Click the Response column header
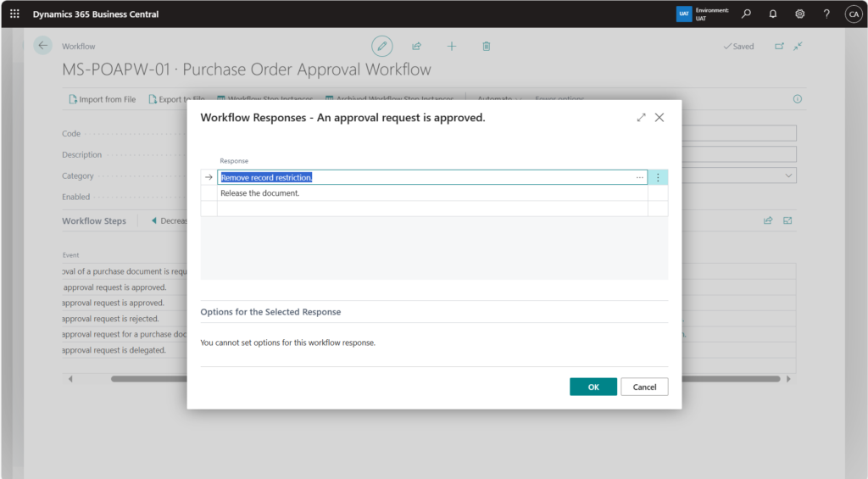The height and width of the screenshot is (479, 868). coord(234,160)
